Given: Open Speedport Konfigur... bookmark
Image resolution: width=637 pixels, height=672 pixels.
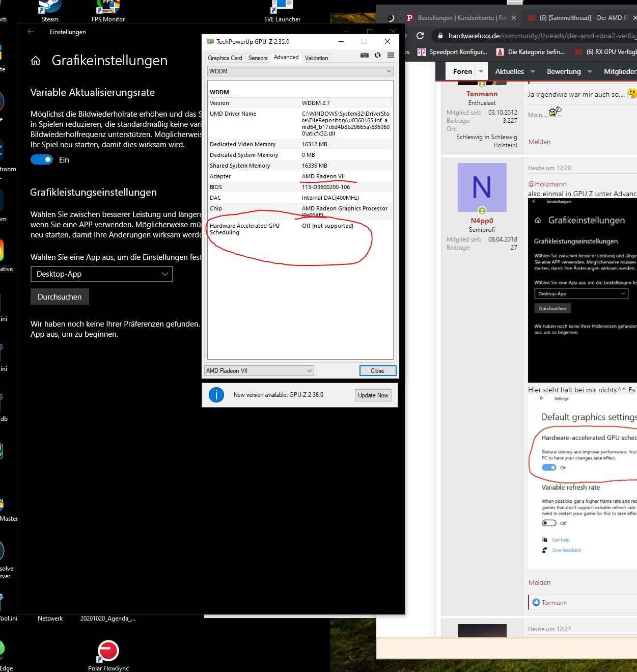Looking at the screenshot, I should [452, 51].
